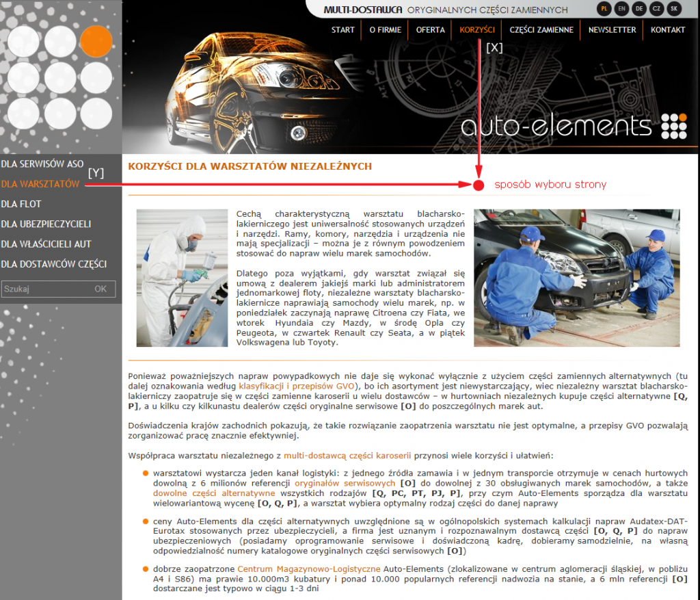700x600 pixels.
Task: Select the KORZYŚCI menu item
Action: [476, 30]
